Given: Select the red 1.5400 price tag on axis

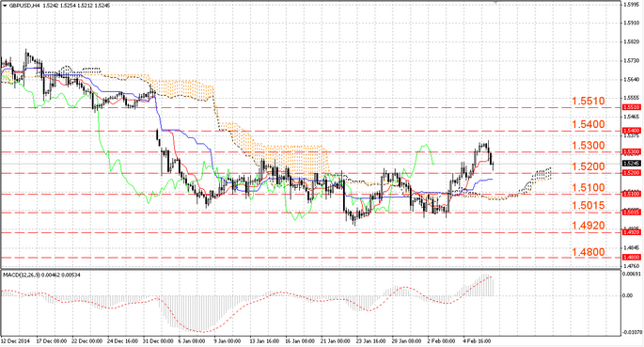Looking at the screenshot, I should (631, 131).
